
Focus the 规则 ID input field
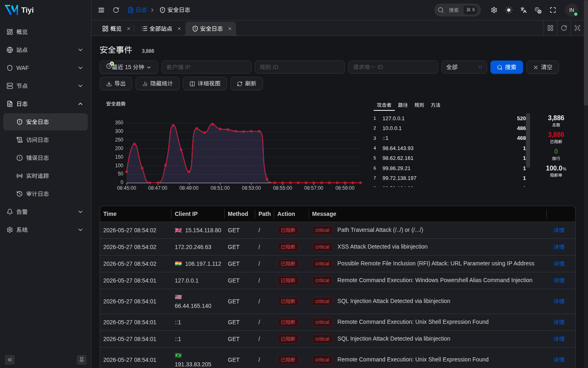coord(300,67)
